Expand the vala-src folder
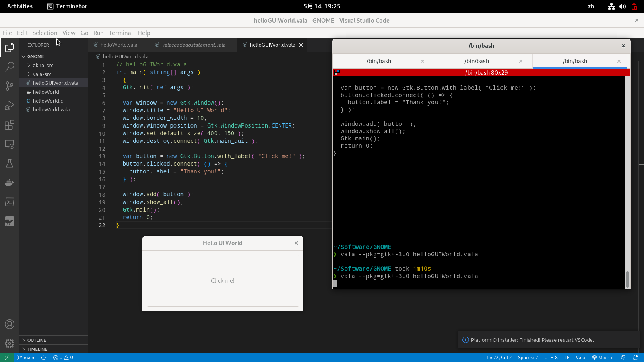The width and height of the screenshot is (644, 362). (x=42, y=74)
